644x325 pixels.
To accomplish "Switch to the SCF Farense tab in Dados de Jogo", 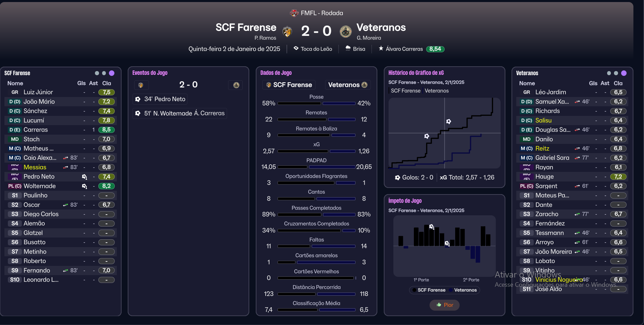I will click(x=289, y=85).
